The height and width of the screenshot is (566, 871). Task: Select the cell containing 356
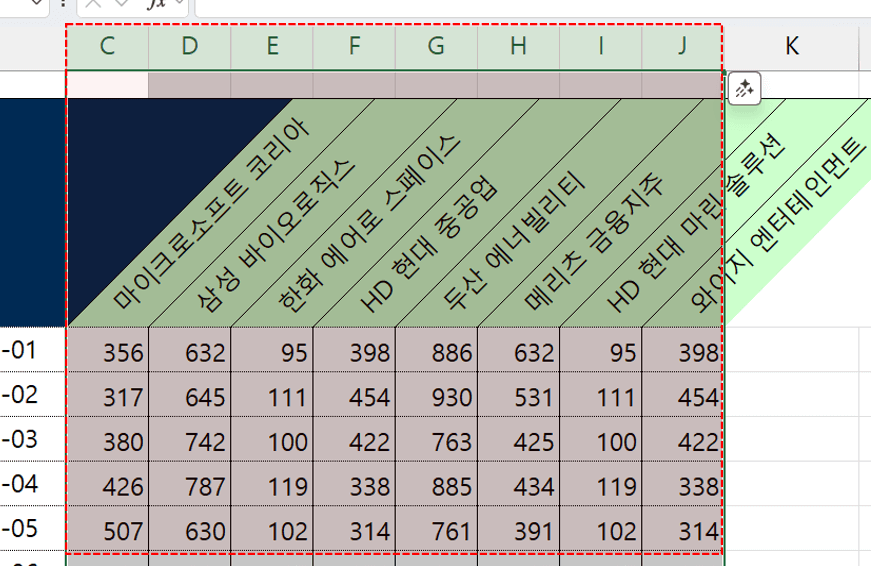107,350
